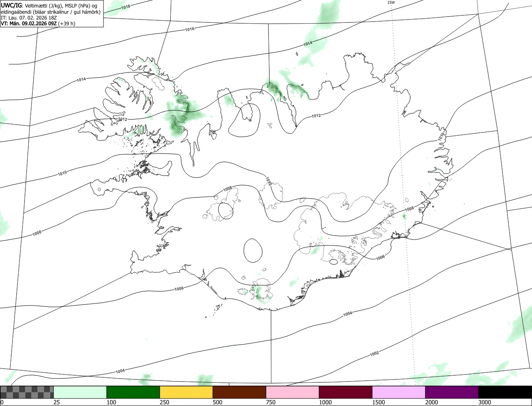Click the black legend swatch above 3000

click(505, 392)
